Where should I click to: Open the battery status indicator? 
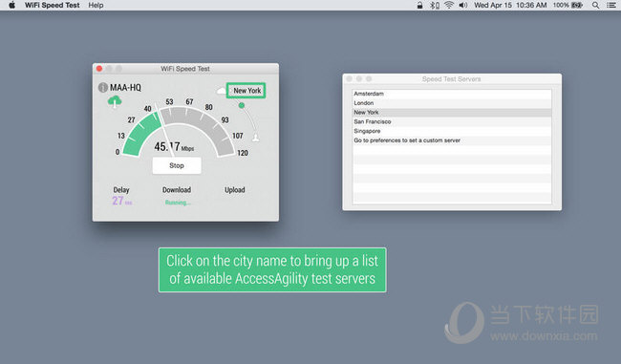click(567, 5)
